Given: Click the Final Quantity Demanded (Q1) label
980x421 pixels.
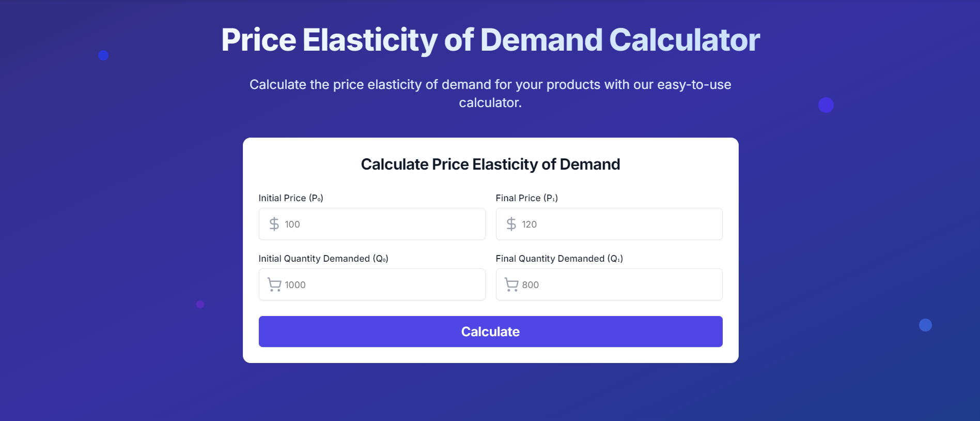Looking at the screenshot, I should [559, 258].
